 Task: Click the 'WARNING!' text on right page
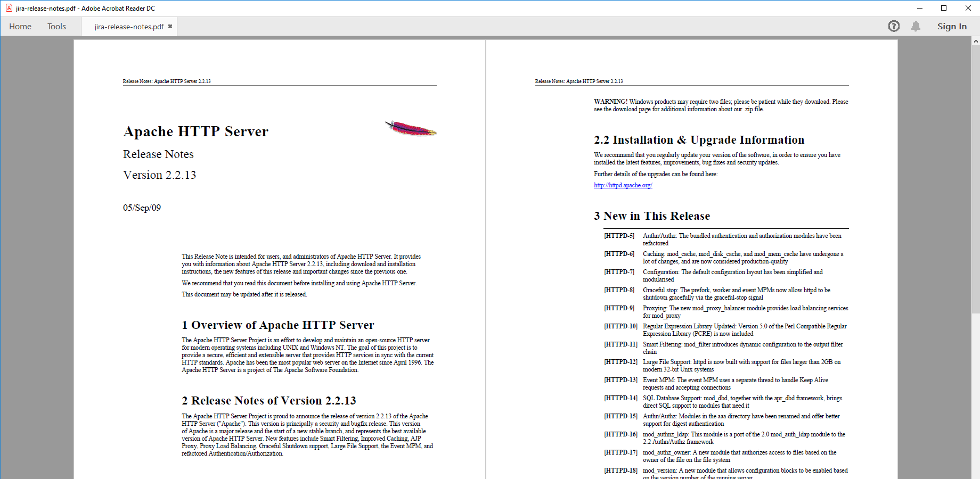coord(610,102)
